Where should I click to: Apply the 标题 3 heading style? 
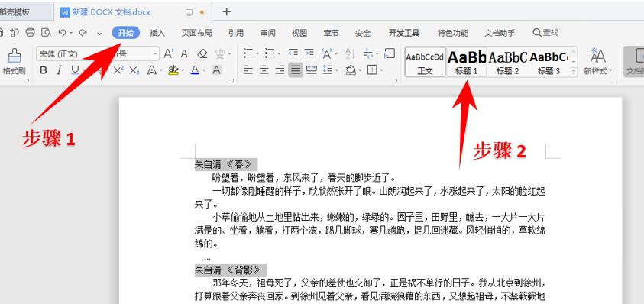[549, 62]
